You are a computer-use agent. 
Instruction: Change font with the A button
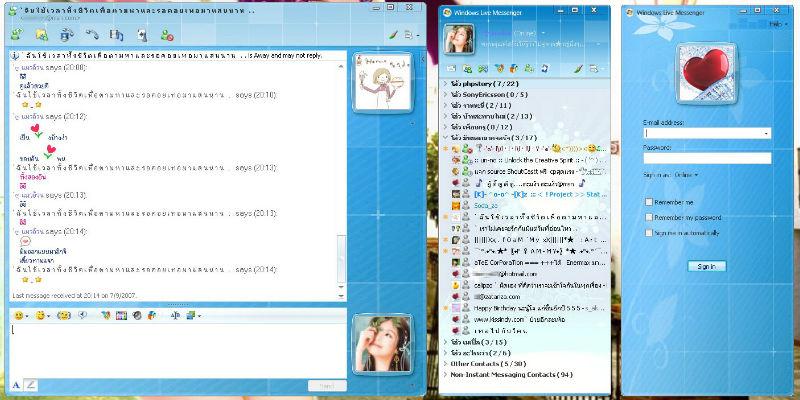coord(16,385)
